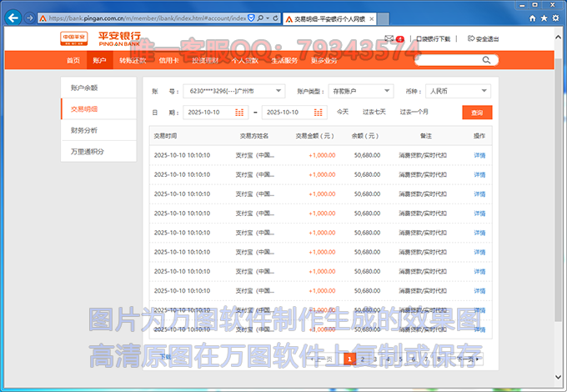Expand the 账号 account number dropdown
567x392 pixels.
click(278, 91)
